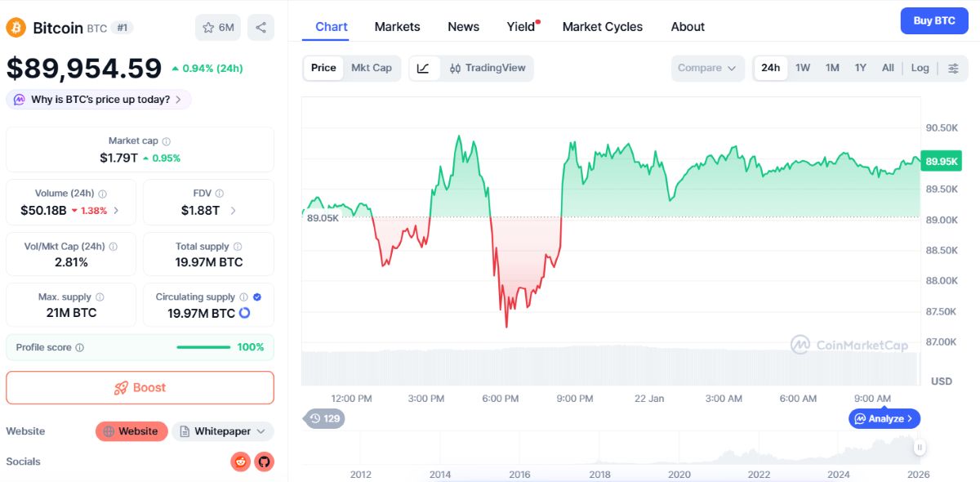Open the GitHub social link
This screenshot has width=980, height=482.
264,462
